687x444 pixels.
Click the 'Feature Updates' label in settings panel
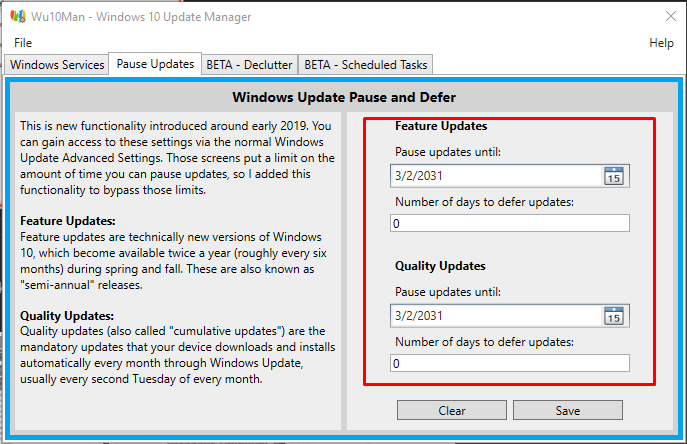(x=441, y=126)
